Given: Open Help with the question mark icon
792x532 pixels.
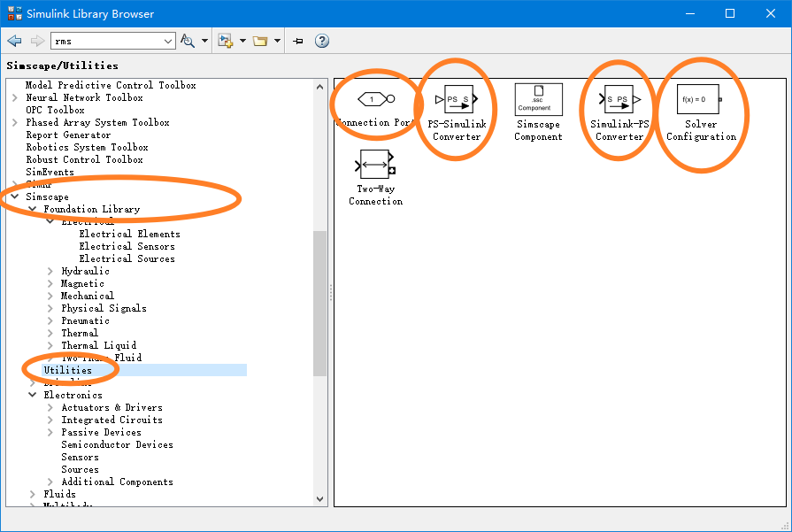Looking at the screenshot, I should tap(322, 41).
